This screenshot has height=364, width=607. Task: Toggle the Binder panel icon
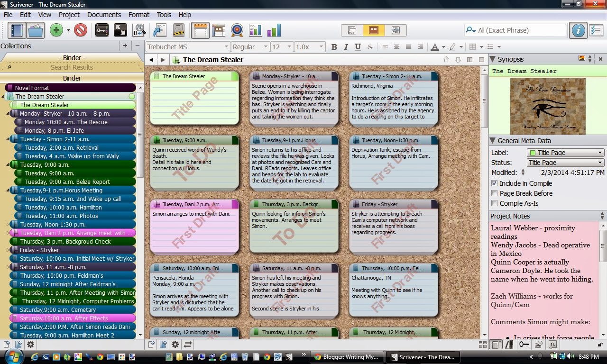click(17, 30)
